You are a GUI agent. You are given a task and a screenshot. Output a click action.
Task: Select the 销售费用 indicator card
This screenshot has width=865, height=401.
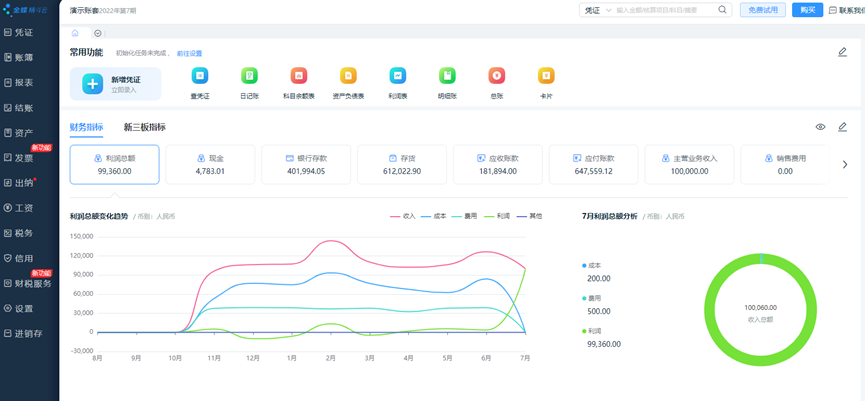click(x=785, y=164)
